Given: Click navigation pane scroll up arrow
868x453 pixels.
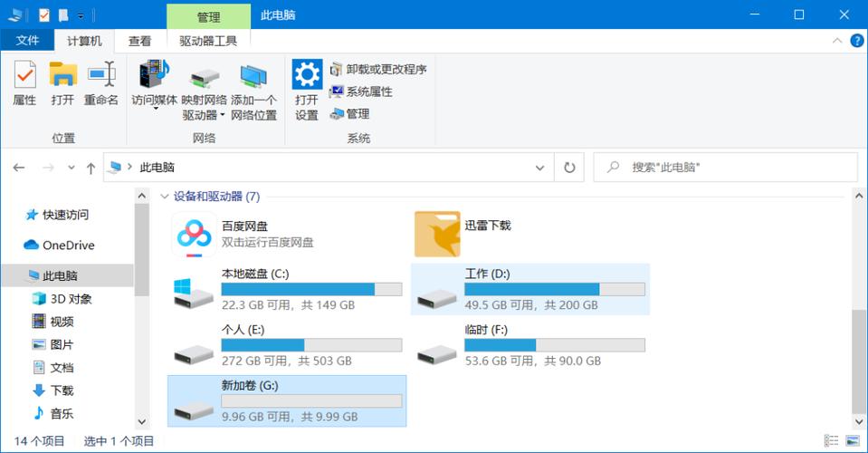Looking at the screenshot, I should point(142,196).
